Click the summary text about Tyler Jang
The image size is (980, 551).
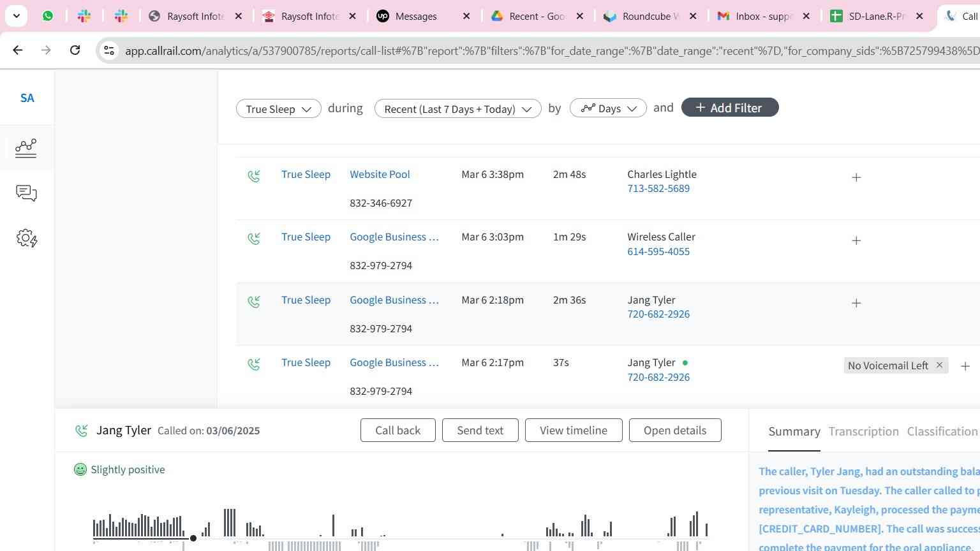click(x=869, y=509)
